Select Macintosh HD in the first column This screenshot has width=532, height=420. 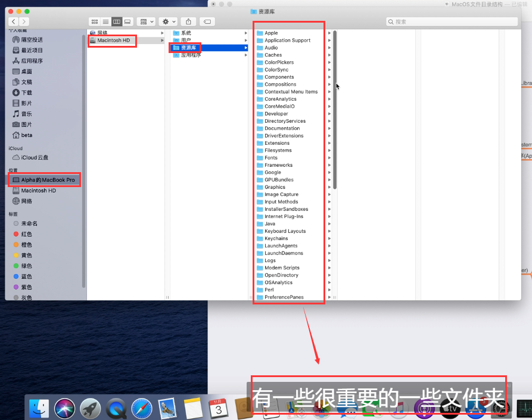click(126, 41)
